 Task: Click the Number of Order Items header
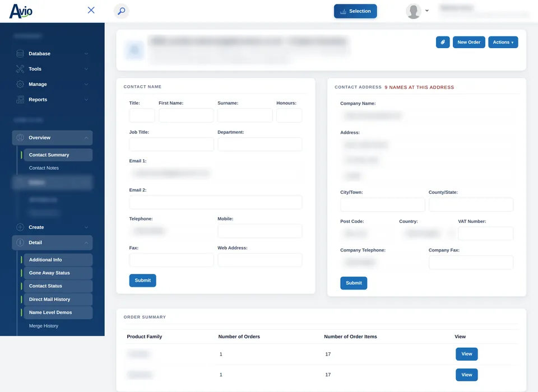pyautogui.click(x=350, y=337)
